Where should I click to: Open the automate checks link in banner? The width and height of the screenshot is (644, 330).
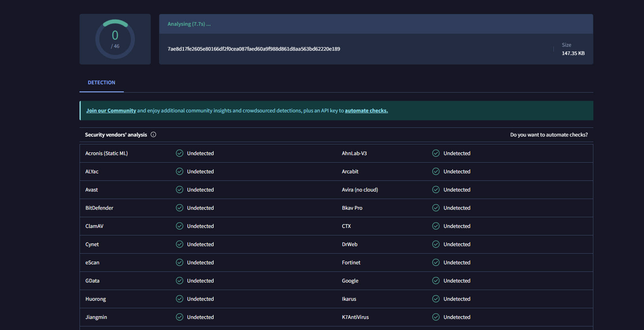pyautogui.click(x=366, y=111)
